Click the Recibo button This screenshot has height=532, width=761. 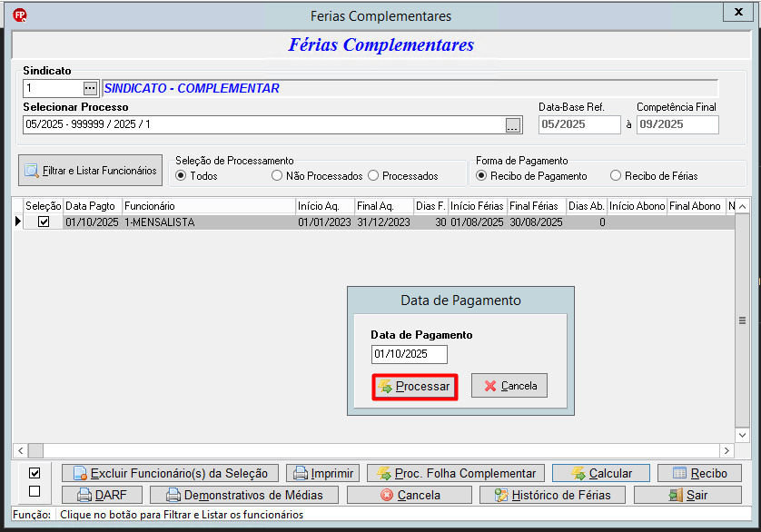699,473
